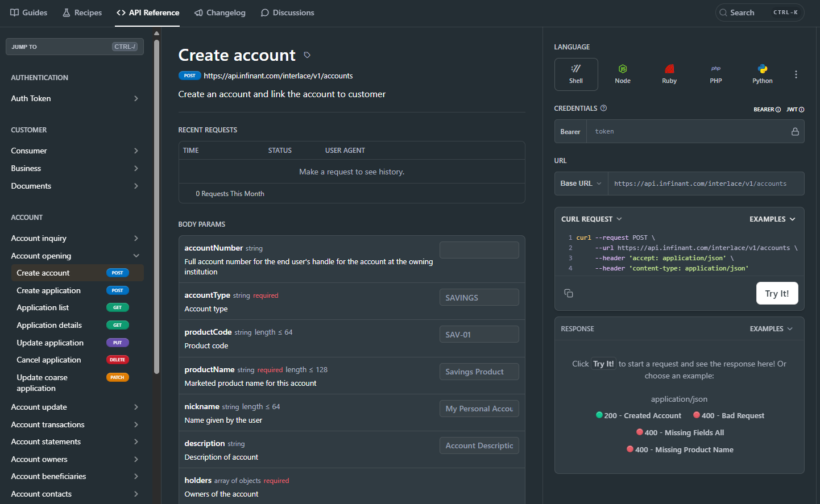This screenshot has height=504, width=820.
Task: Click the productCode SAV-01 field
Action: 479,334
